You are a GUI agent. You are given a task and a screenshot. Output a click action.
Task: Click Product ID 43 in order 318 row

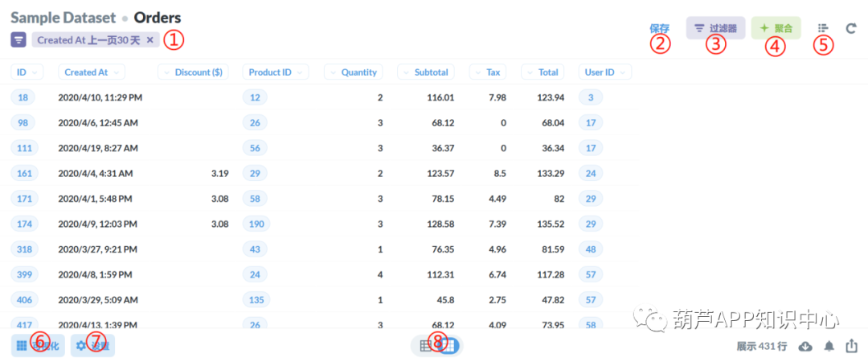tap(255, 249)
